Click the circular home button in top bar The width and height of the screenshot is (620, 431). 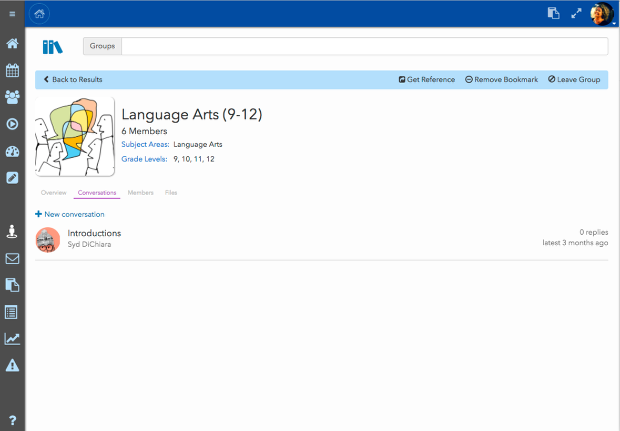(x=40, y=14)
